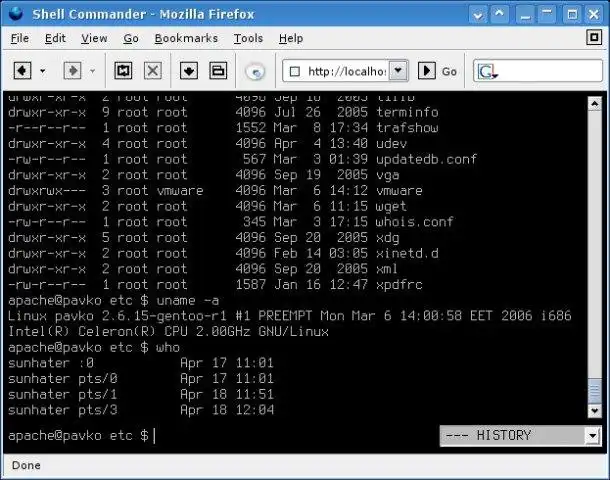Click the Firefox icon in the title bar

coord(16,14)
